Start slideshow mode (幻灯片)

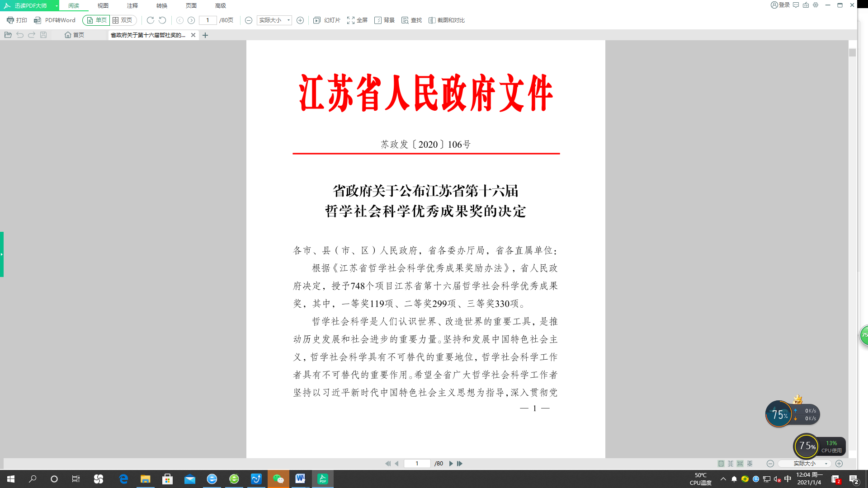[x=327, y=20]
